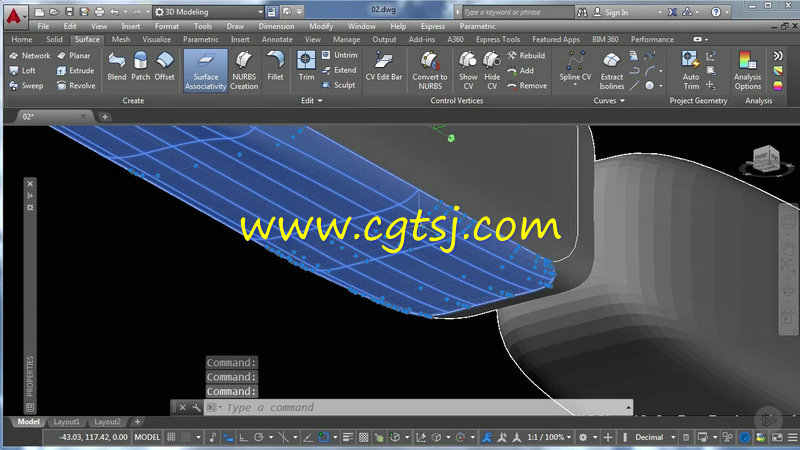Viewport: 800px width, 450px height.
Task: Toggle ortho mode in status bar
Action: pyautogui.click(x=244, y=437)
